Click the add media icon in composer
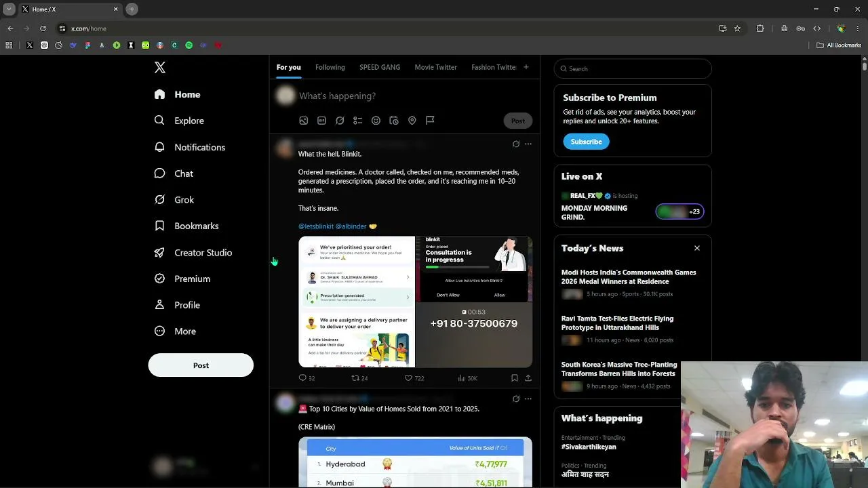Viewport: 868px width, 488px height. point(304,121)
